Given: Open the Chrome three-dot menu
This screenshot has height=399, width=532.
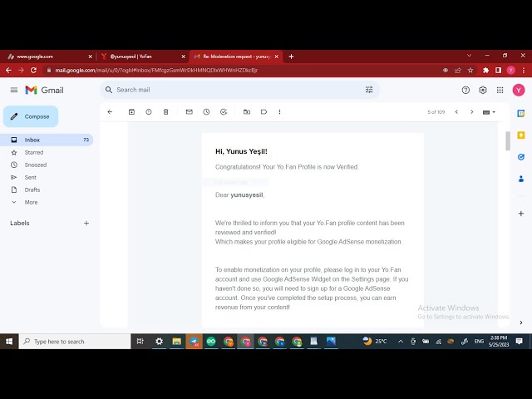Looking at the screenshot, I should (524, 70).
